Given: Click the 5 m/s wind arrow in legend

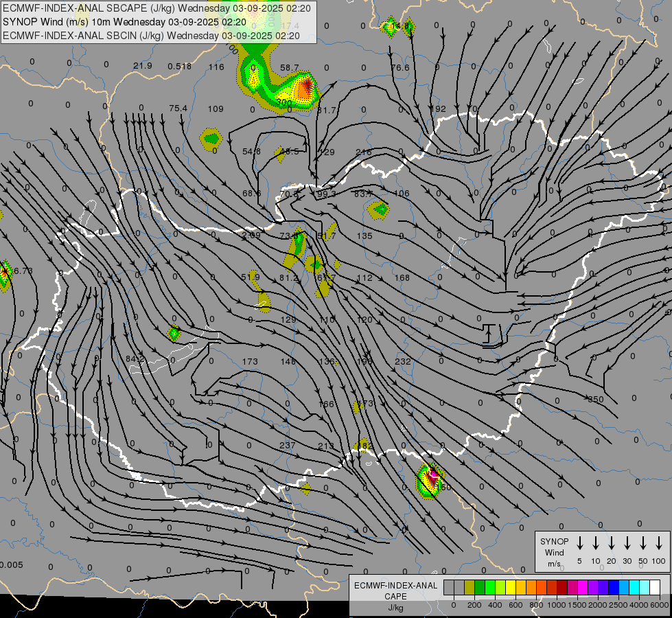Looking at the screenshot, I should 579,542.
